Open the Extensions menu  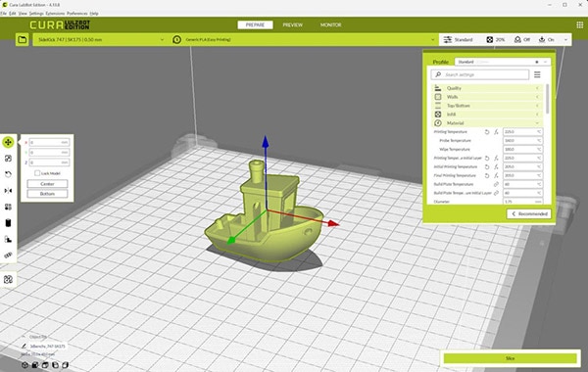[55, 14]
